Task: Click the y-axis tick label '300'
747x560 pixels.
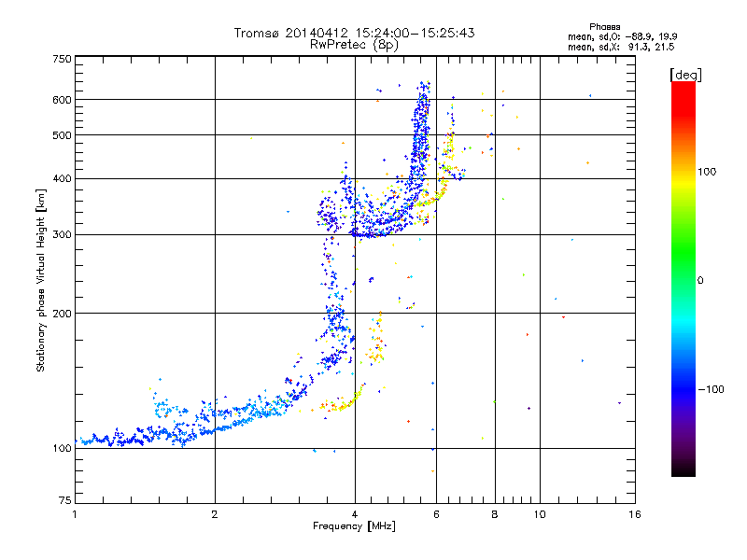Action: click(x=62, y=235)
